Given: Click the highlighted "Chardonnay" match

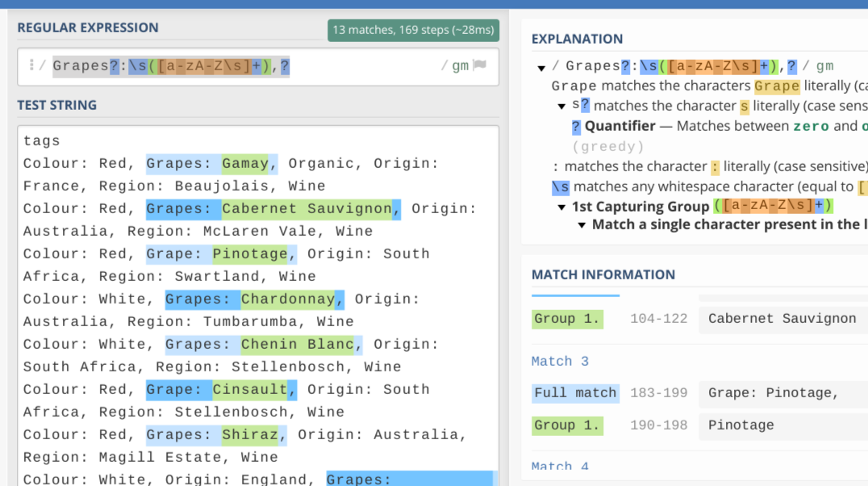Looking at the screenshot, I should (x=288, y=300).
